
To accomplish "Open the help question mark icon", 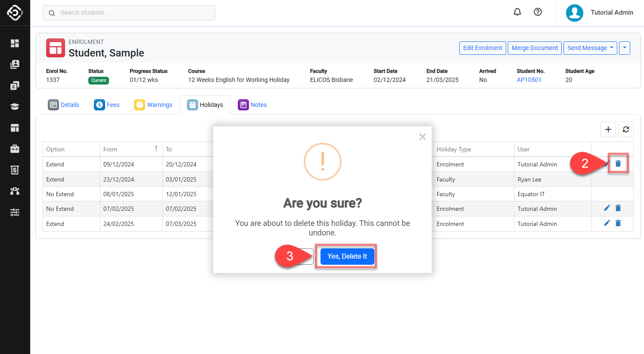I will 538,12.
